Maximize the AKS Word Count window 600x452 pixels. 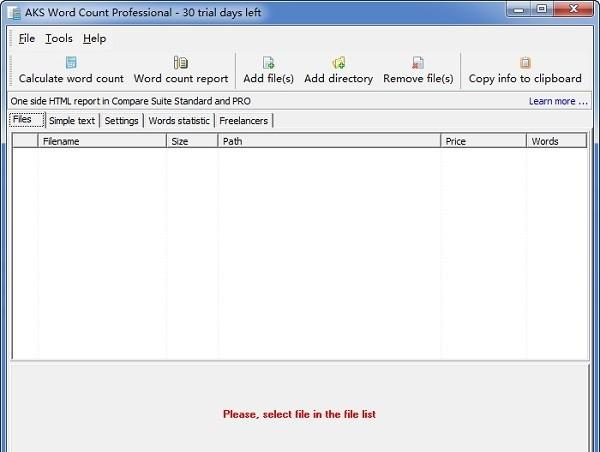pyautogui.click(x=542, y=9)
